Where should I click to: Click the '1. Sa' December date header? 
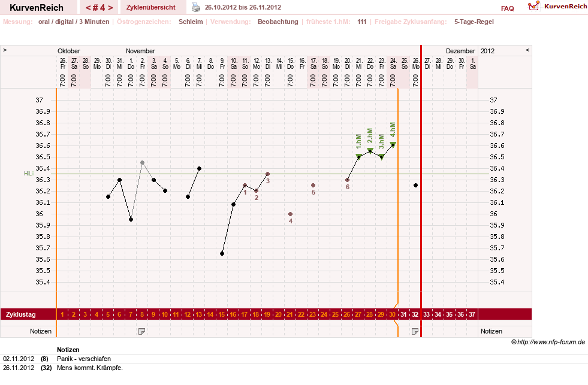tap(473, 63)
